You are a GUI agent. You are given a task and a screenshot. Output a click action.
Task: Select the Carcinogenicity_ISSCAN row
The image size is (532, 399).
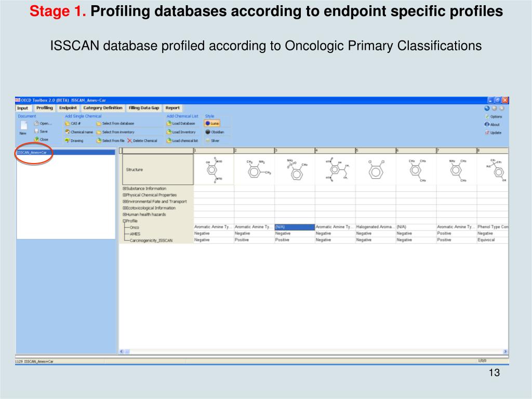151,240
